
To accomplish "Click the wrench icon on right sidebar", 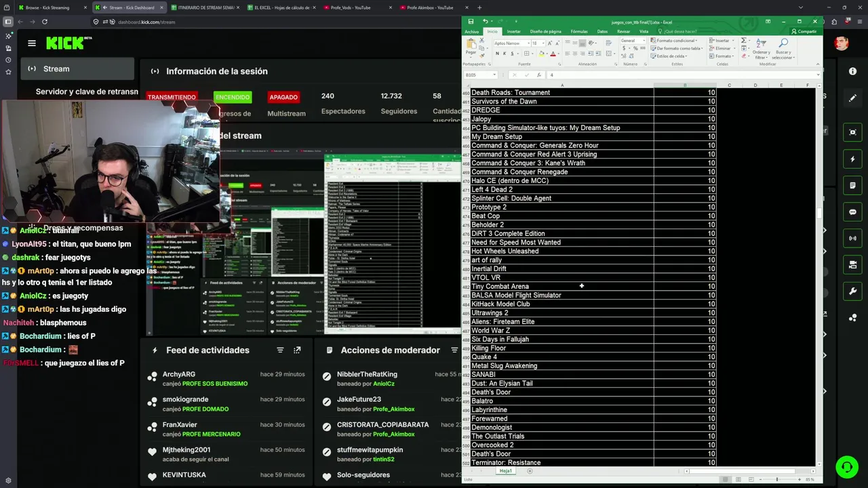I will click(x=852, y=291).
